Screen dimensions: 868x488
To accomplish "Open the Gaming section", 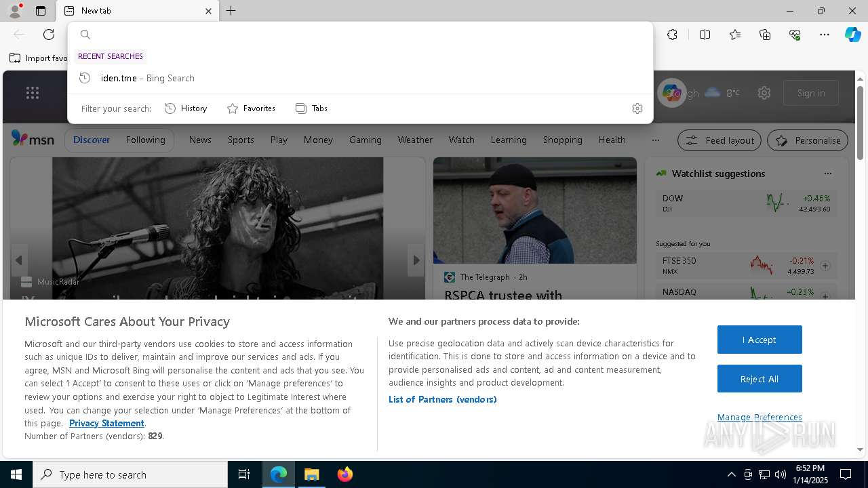I will point(366,140).
